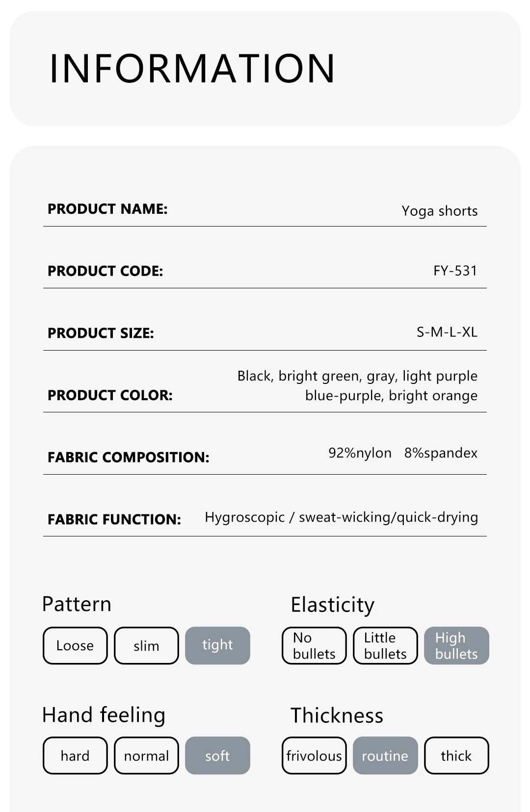Choose the slim pattern option

pos(146,645)
